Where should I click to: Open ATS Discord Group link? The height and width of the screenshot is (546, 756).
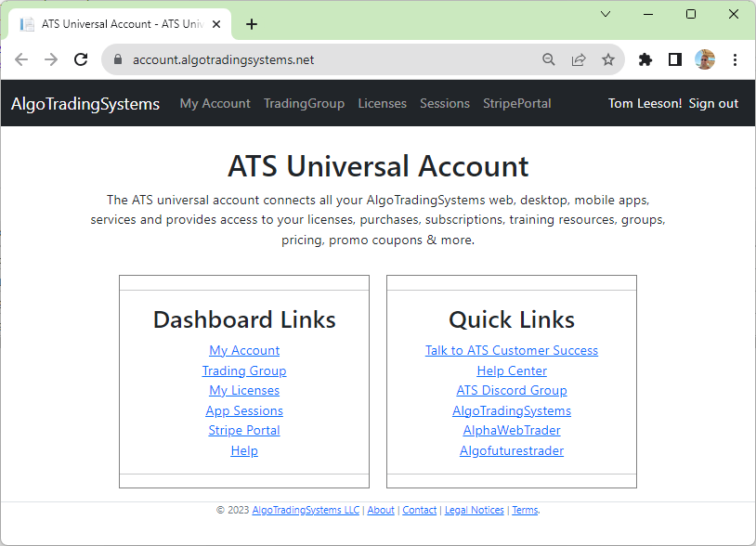tap(512, 390)
